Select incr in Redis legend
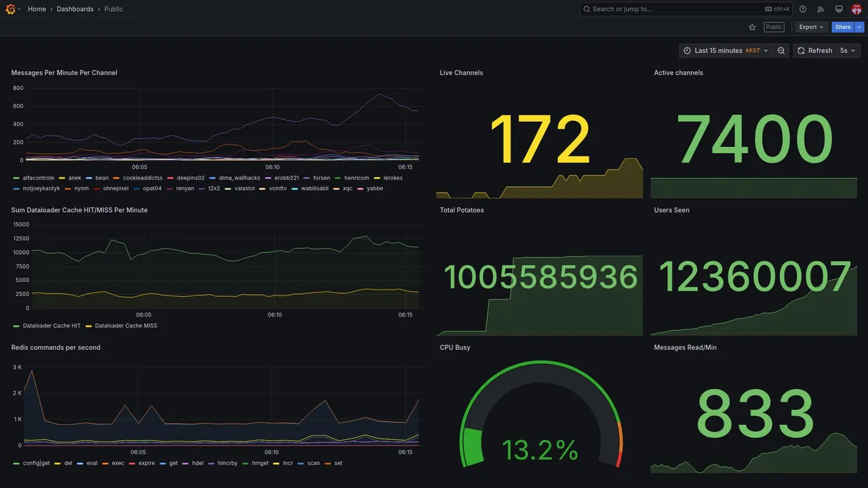868x488 pixels. 288,464
